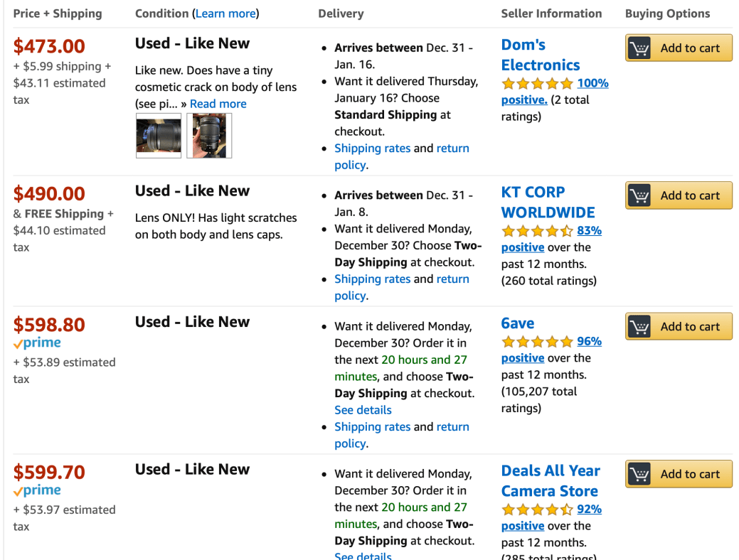
Task: Add Deals All Year $599.70 offer to cart
Action: [x=679, y=474]
